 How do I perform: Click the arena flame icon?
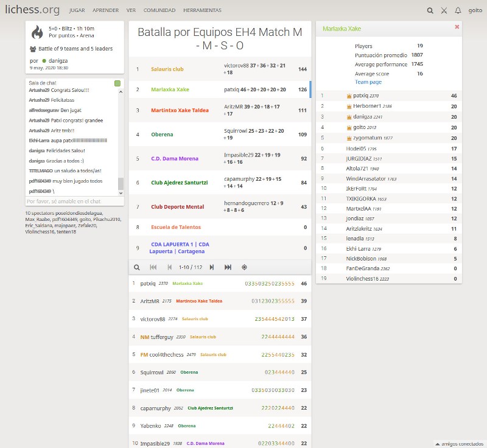(37, 32)
